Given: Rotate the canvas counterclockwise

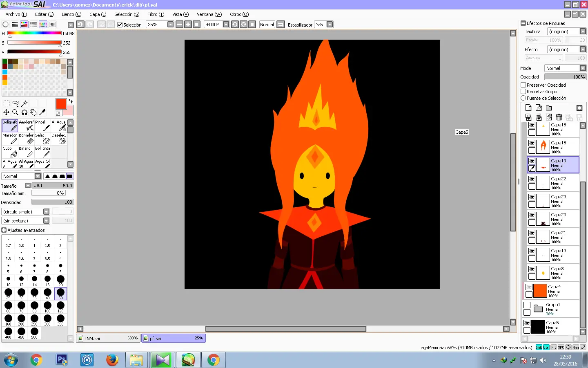Looking at the screenshot, I should [235, 25].
